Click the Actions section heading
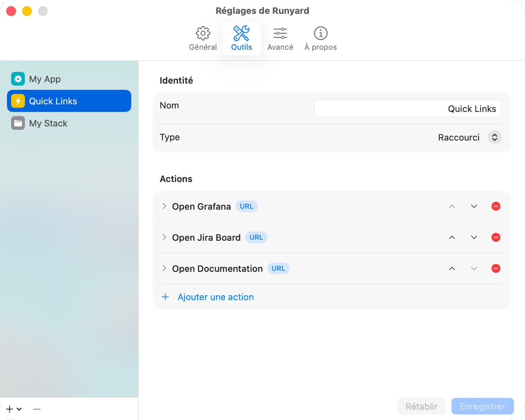Image resolution: width=525 pixels, height=420 pixels. point(176,179)
